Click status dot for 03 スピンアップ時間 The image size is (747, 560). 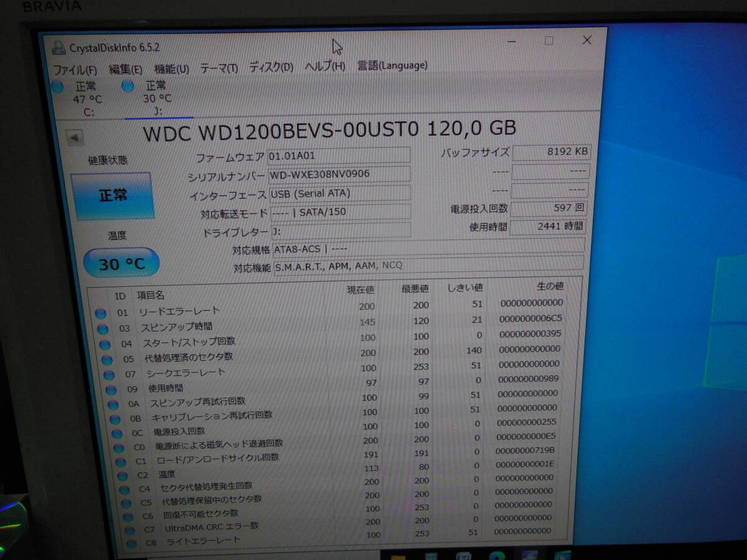pyautogui.click(x=103, y=329)
